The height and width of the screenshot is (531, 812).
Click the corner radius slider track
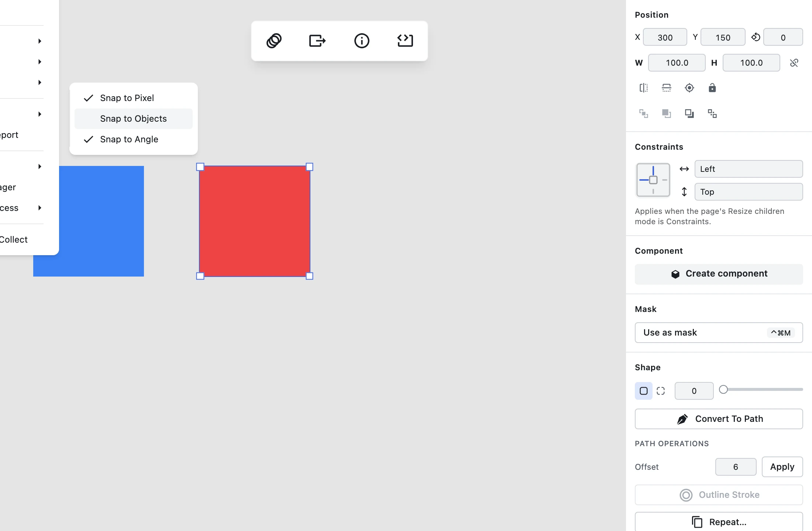[x=761, y=389]
